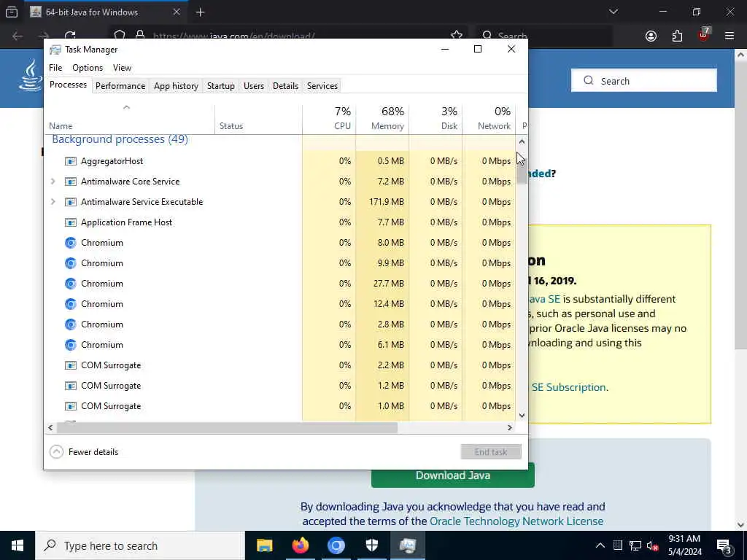Open the View menu in Task Manager
The width and height of the screenshot is (747, 560).
point(122,68)
